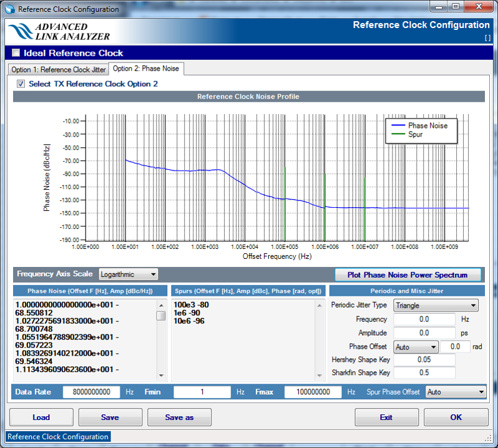Click the Load button
The width and height of the screenshot is (498, 448).
pyautogui.click(x=41, y=417)
